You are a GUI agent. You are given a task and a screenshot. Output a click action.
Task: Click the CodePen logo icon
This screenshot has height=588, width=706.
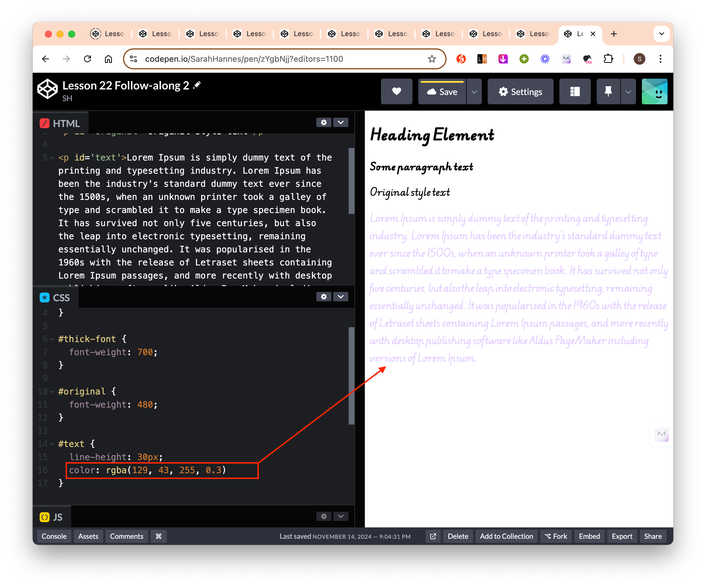pos(48,89)
